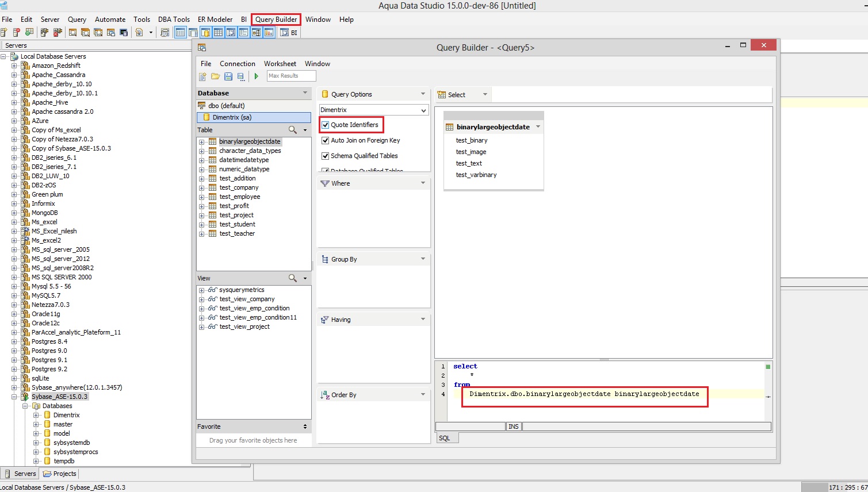The width and height of the screenshot is (868, 492).
Task: Click the green status indicator in SQL editor
Action: [x=768, y=367]
